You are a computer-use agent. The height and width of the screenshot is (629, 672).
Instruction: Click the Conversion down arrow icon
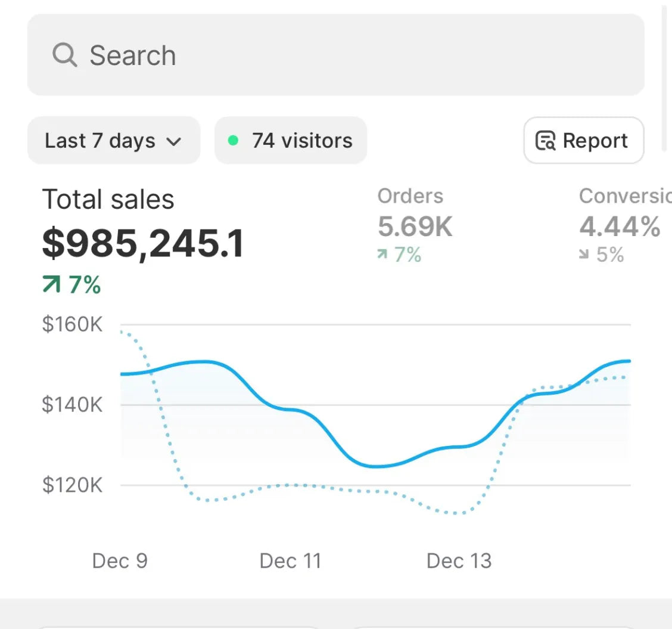[584, 255]
